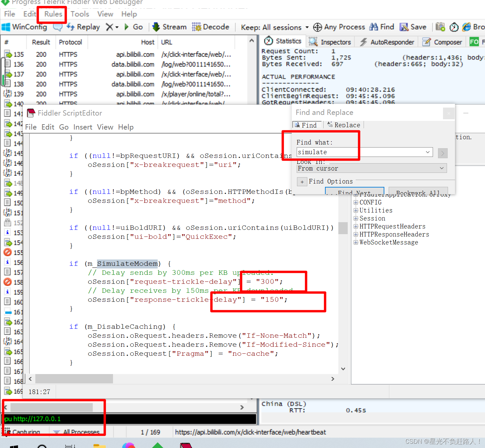The width and height of the screenshot is (485, 448).
Task: Click the ScriptEditor horizontal scrollbar thumb
Action: 74,379
